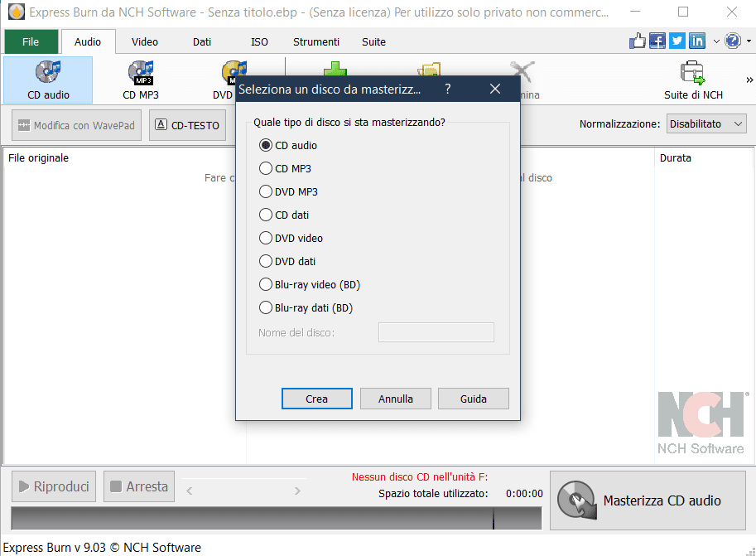
Task: Open the Strumenti tab
Action: [x=316, y=41]
